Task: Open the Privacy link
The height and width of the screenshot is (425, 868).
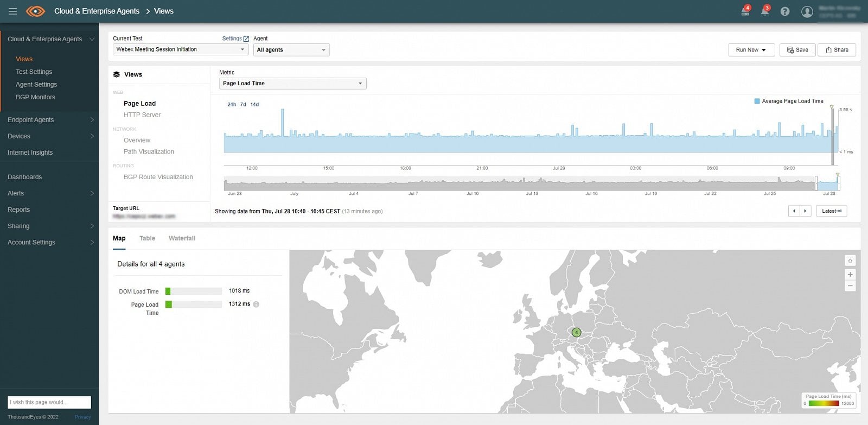Action: coord(82,417)
